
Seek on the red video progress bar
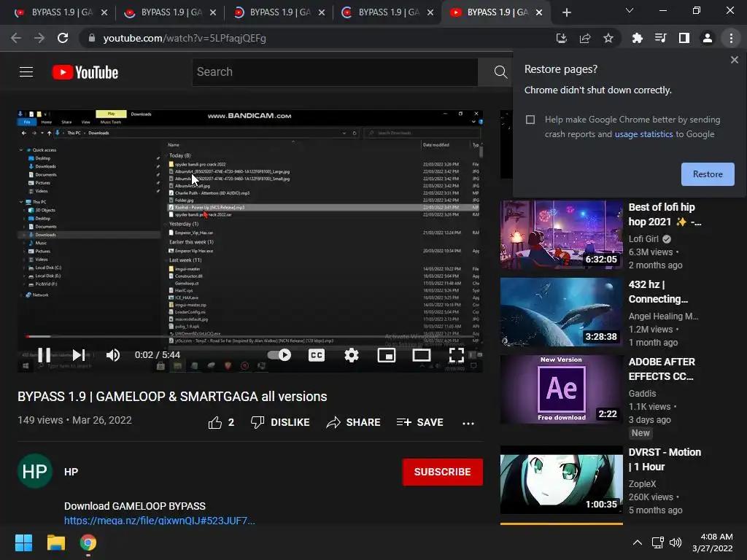pos(250,337)
